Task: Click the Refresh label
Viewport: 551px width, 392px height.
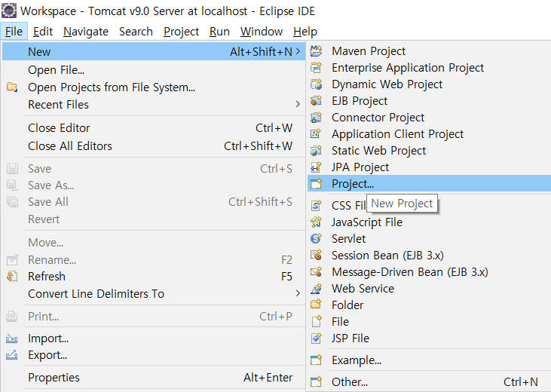Action: [47, 277]
